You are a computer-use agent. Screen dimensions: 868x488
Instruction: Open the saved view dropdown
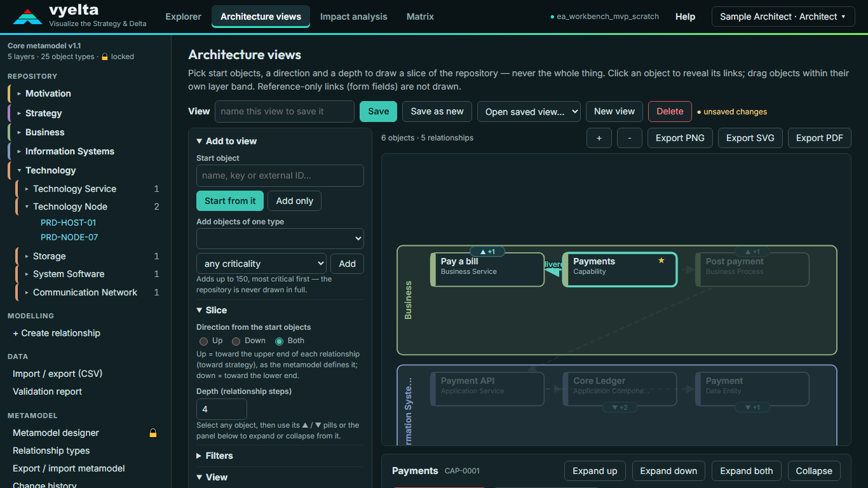pos(529,111)
